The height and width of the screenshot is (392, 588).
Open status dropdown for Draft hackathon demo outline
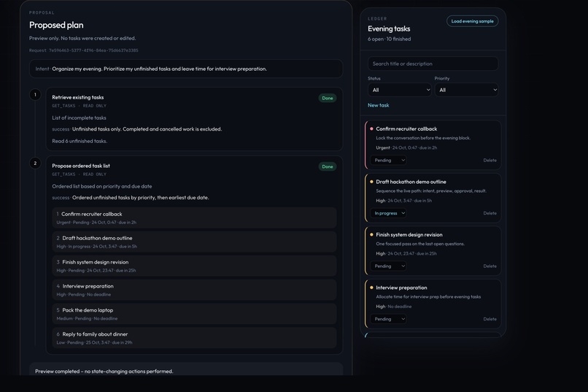(x=389, y=213)
